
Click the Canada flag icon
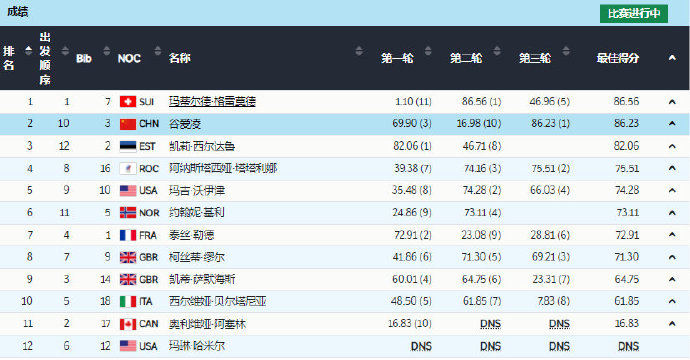click(128, 324)
